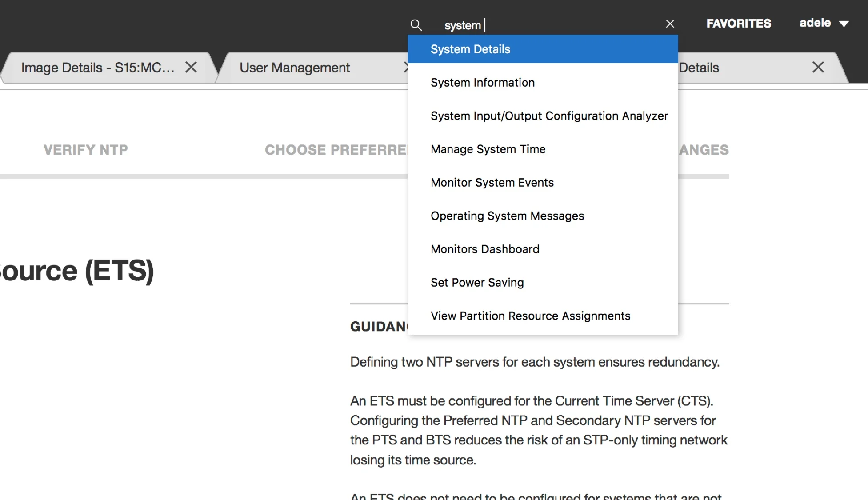The width and height of the screenshot is (868, 500).
Task: Choose System Information from the search results
Action: (482, 83)
